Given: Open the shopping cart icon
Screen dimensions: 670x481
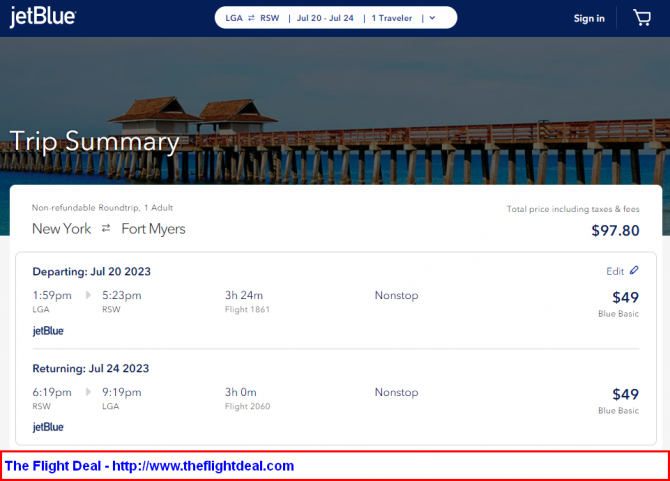Looking at the screenshot, I should [642, 18].
